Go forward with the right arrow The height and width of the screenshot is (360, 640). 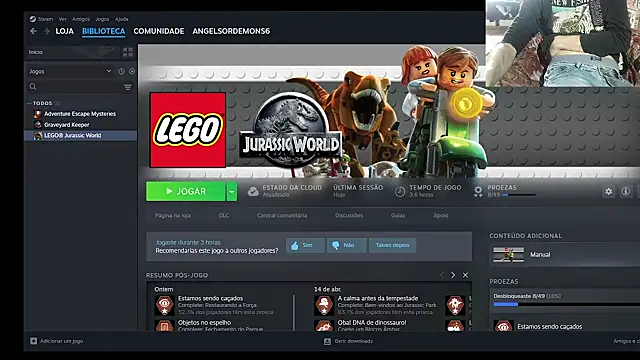(47, 31)
